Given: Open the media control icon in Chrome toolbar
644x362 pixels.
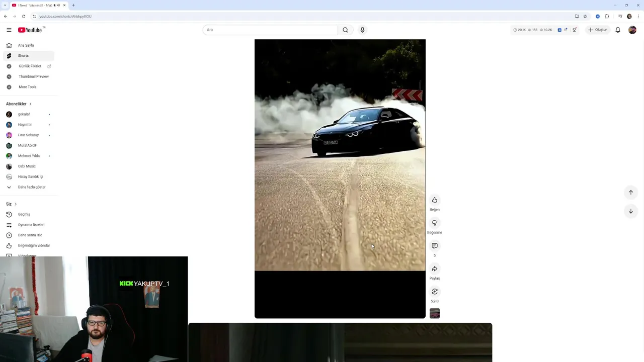Looking at the screenshot, I should point(620,16).
